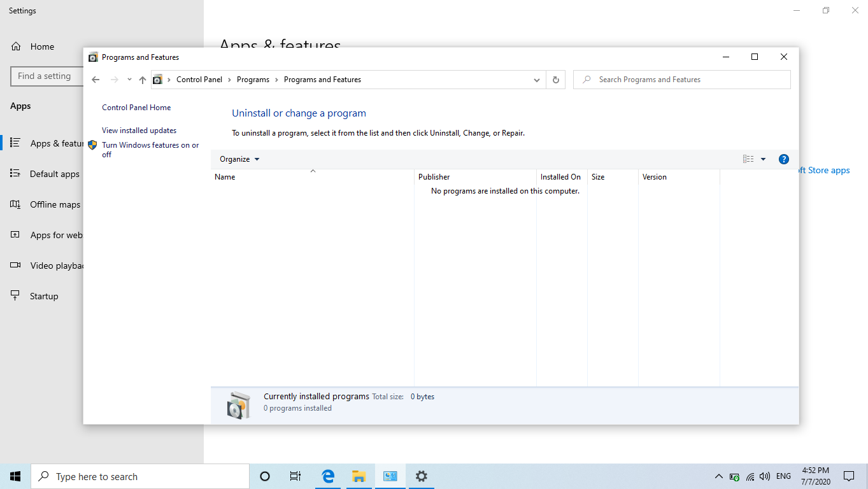Open the clock showing 4:52 PM
868x489 pixels.
(815, 476)
